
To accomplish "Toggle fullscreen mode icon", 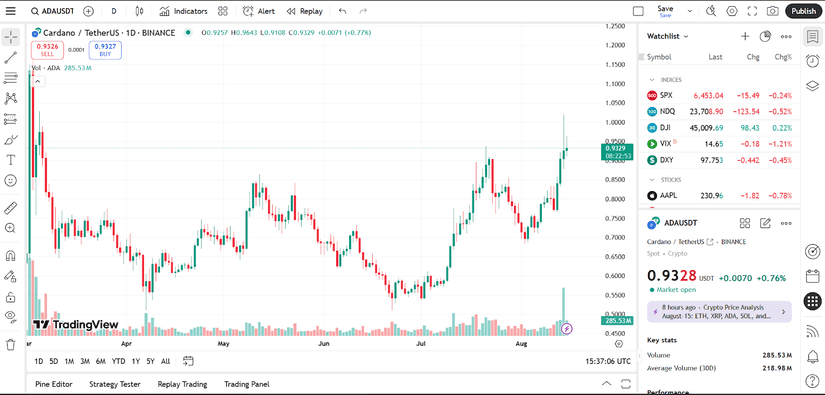I will coord(752,11).
